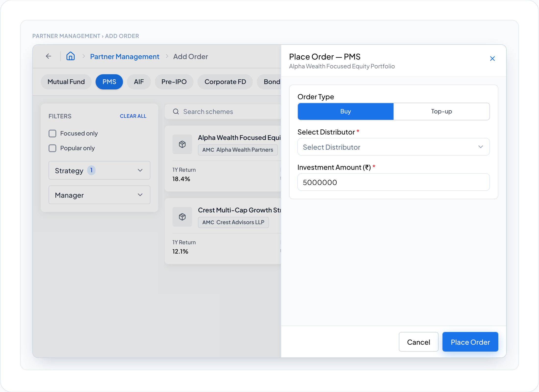This screenshot has width=539, height=392.
Task: Go to Partner Management breadcrumb link
Action: pyautogui.click(x=125, y=57)
